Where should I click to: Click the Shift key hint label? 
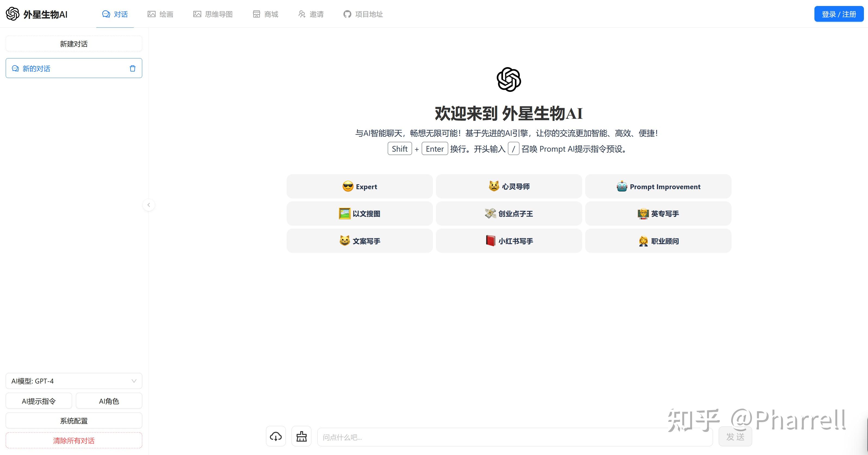click(400, 148)
